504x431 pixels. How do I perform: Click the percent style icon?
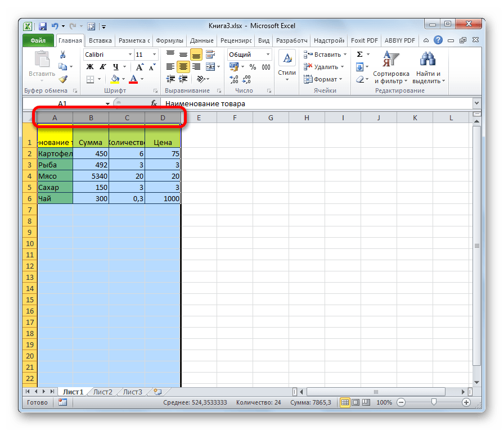point(253,67)
